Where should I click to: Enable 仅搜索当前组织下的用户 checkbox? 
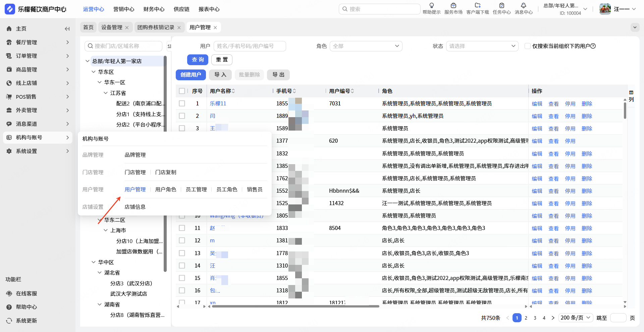527,46
